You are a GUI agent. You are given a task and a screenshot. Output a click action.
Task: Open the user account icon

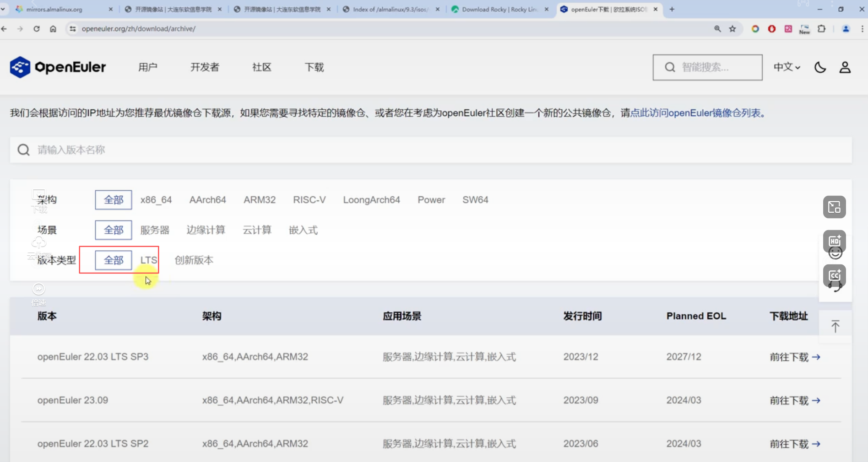(845, 67)
